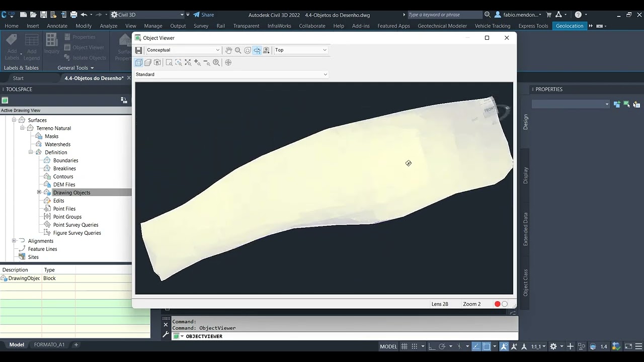Select the Zoom Window tool in Object Viewer

[169, 63]
